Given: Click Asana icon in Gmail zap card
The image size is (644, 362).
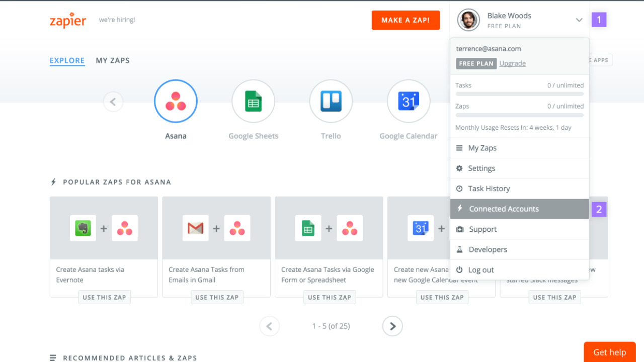Looking at the screenshot, I should (237, 228).
